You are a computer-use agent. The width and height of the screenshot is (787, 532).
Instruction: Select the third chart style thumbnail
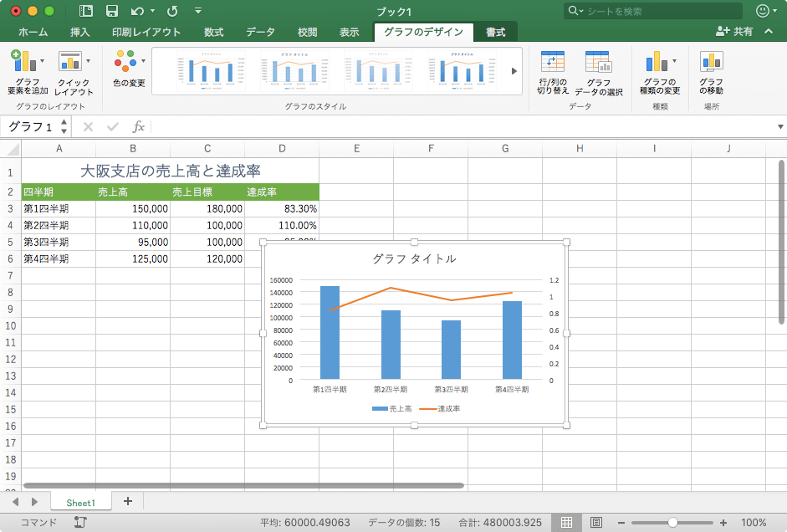378,71
